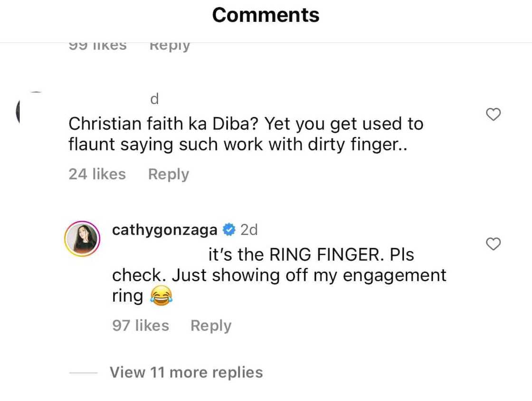Viewport: 532px width, 401px height.
Task: View who gave the 24 likes
Action: pyautogui.click(x=97, y=174)
